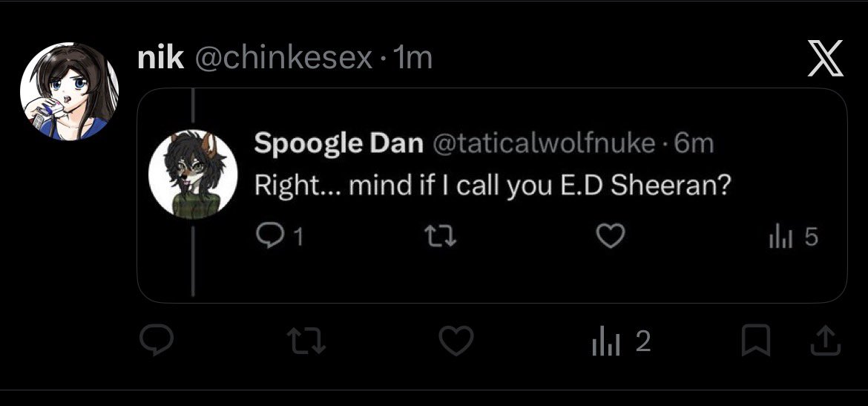View analytics showing 2 views
Screen dimensions: 868x406
tap(620, 341)
